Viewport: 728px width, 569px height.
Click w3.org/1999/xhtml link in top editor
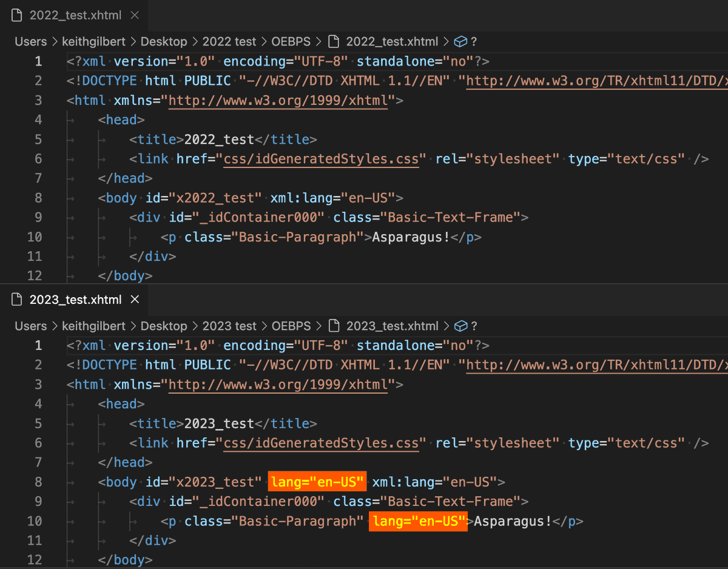(x=278, y=100)
